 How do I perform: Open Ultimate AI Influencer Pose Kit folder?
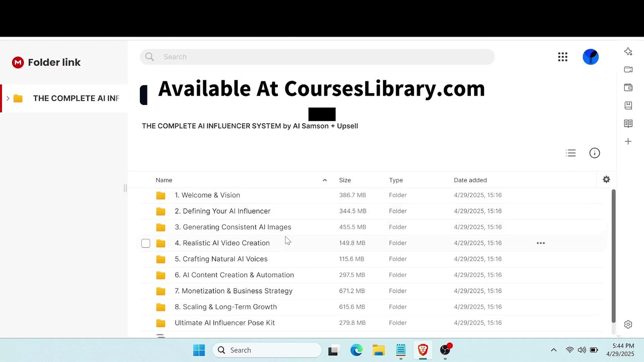[x=225, y=323]
